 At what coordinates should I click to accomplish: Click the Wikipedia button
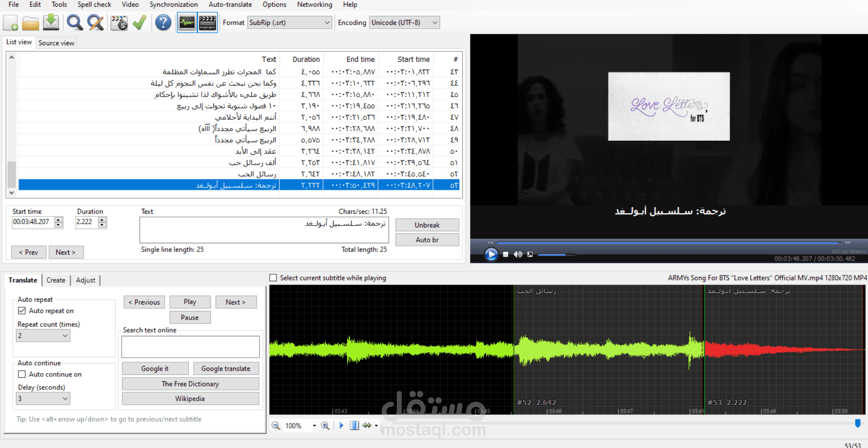190,399
